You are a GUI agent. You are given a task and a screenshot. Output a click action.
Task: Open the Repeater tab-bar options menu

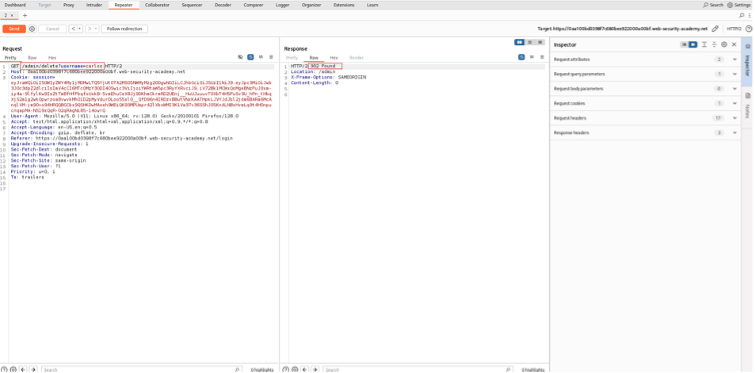(x=749, y=15)
